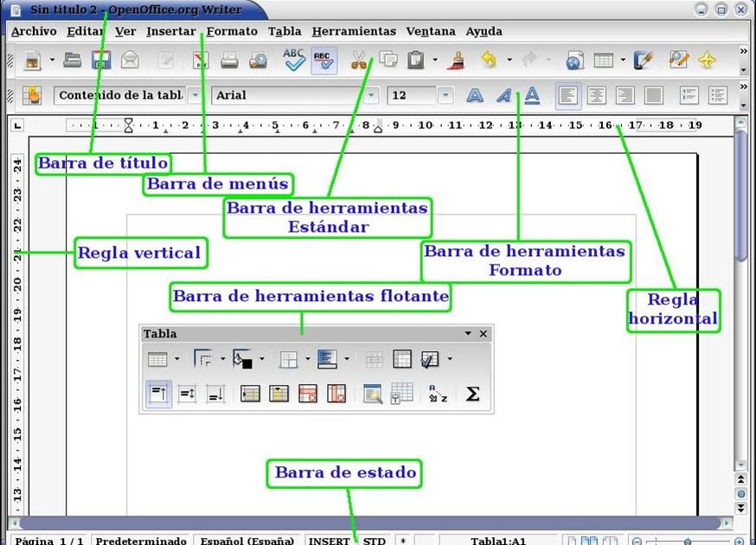Toggle Numbering list on

pos(689,95)
